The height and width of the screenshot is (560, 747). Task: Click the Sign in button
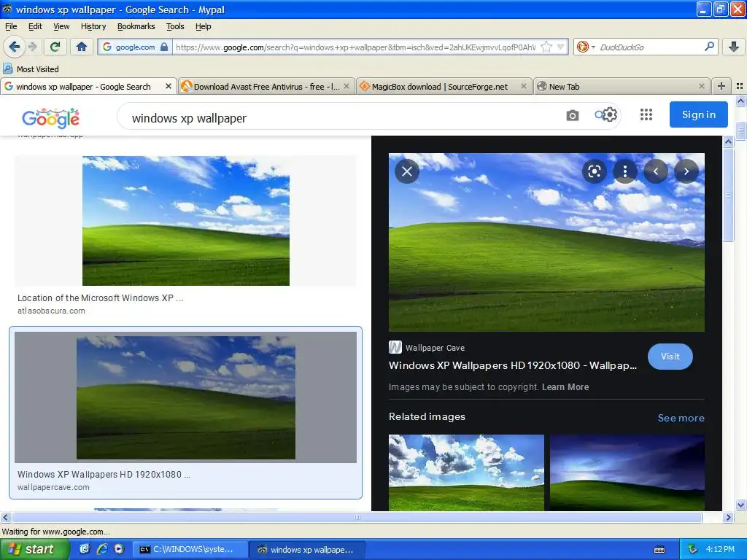click(698, 114)
